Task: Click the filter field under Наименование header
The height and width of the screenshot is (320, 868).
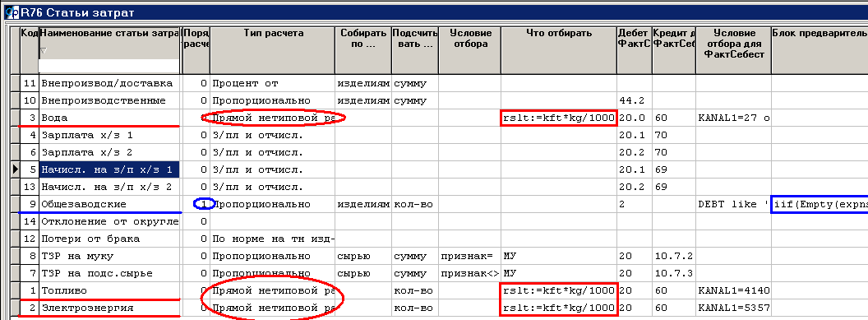Action: point(109,66)
